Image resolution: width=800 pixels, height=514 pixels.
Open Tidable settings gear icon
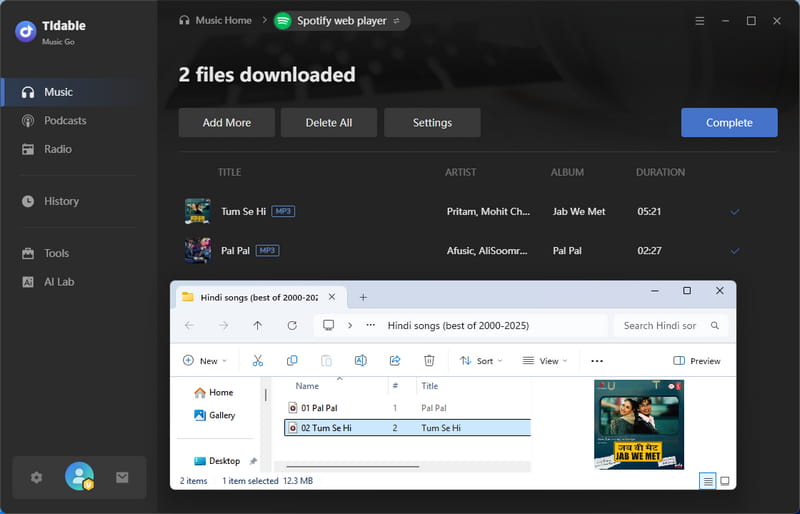click(x=36, y=478)
